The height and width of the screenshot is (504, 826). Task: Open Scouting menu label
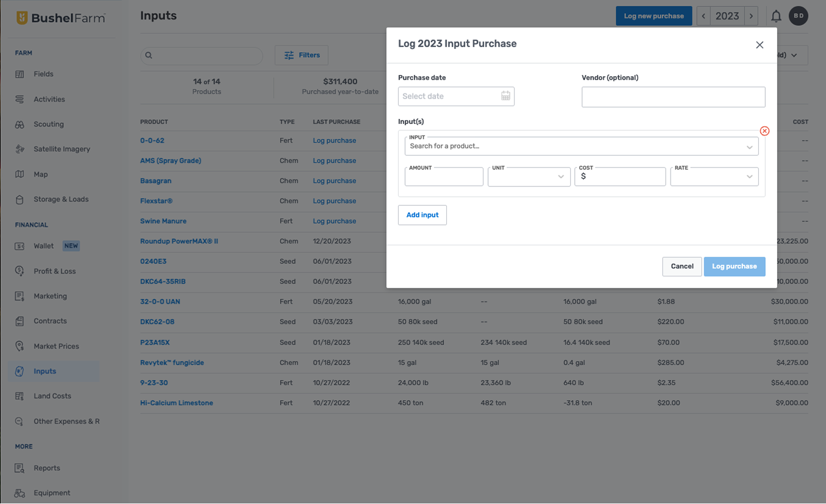tap(49, 124)
